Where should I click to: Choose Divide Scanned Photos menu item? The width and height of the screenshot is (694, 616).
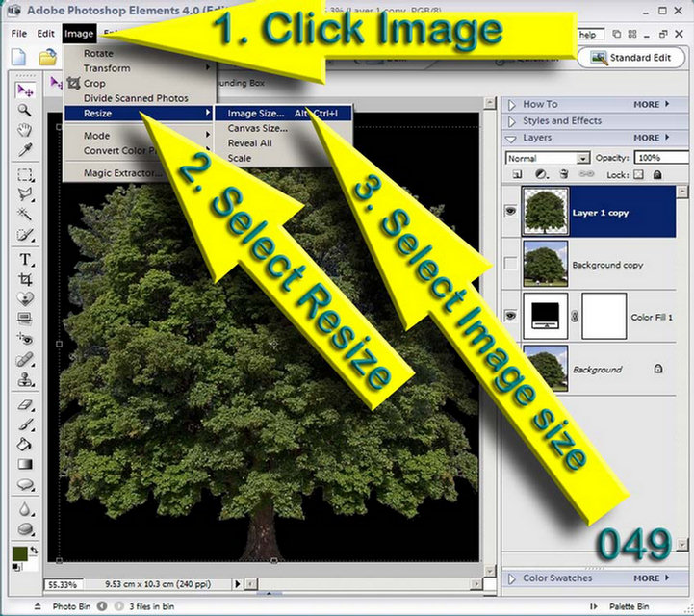tap(136, 98)
